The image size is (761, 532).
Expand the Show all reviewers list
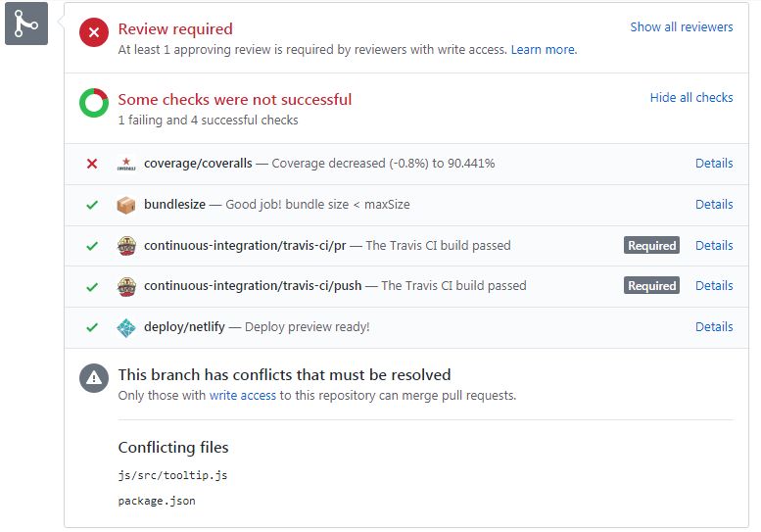pyautogui.click(x=682, y=27)
